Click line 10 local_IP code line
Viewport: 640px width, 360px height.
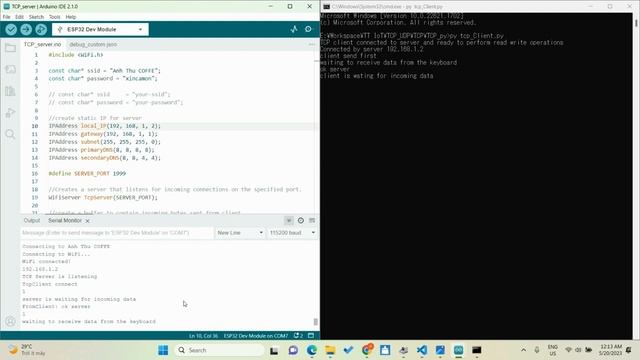coord(104,126)
